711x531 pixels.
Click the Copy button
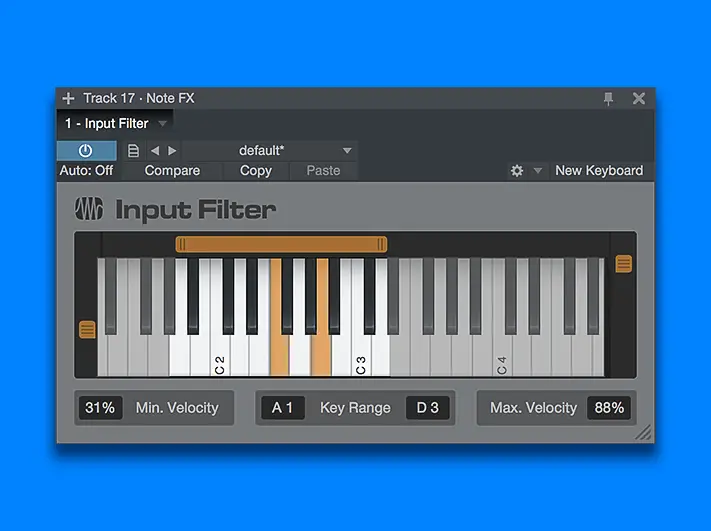(x=256, y=171)
